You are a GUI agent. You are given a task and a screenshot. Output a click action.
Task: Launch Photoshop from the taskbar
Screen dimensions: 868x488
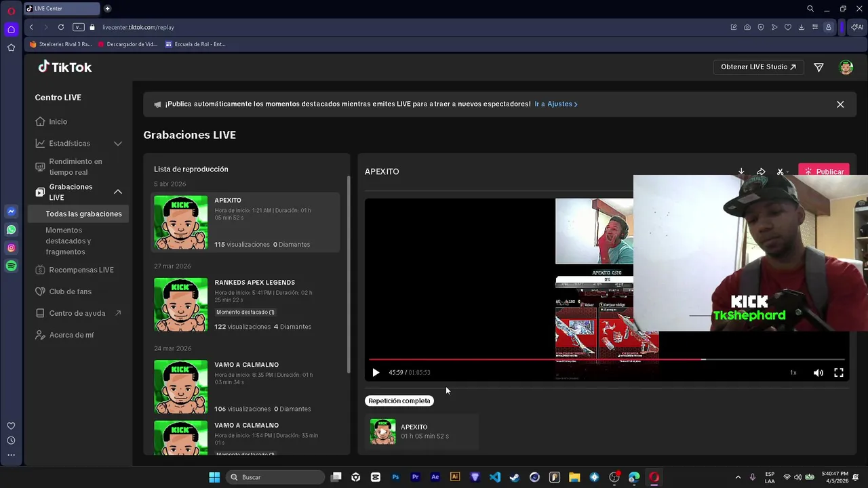tap(395, 477)
